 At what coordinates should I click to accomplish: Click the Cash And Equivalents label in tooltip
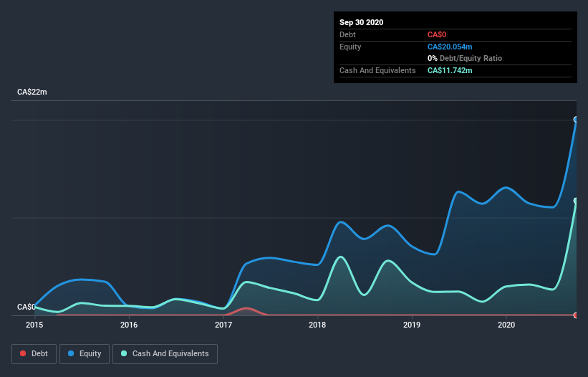[x=377, y=70]
